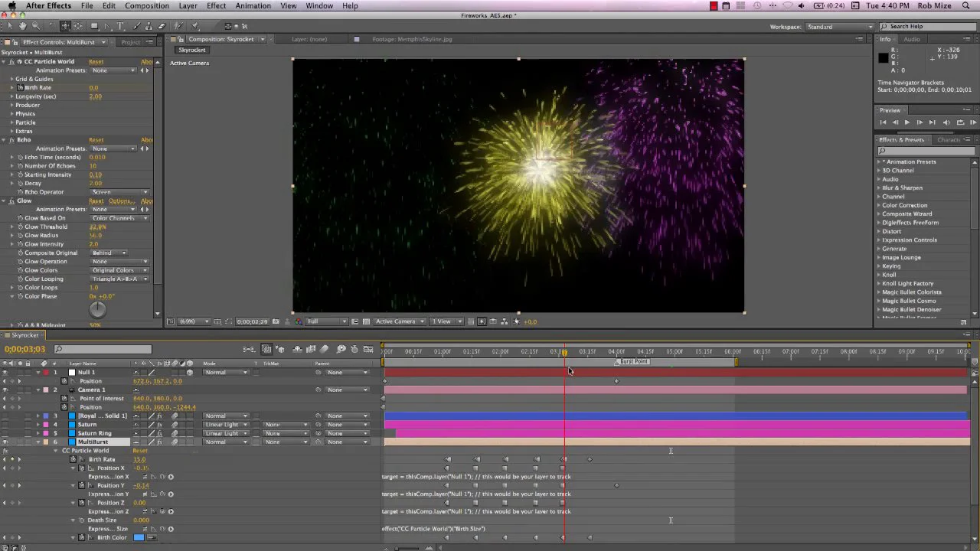980x551 pixels.
Task: Select the Unified Camera tool
Action: [65, 26]
